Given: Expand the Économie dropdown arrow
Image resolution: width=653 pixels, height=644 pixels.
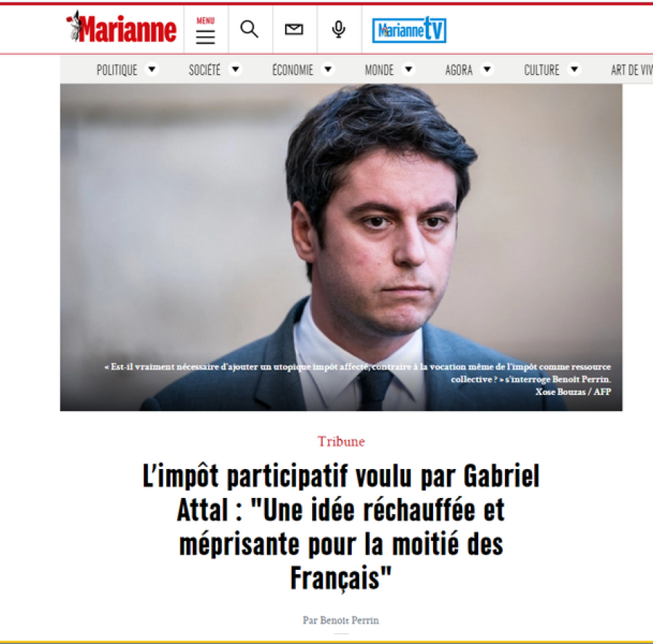Looking at the screenshot, I should [328, 69].
